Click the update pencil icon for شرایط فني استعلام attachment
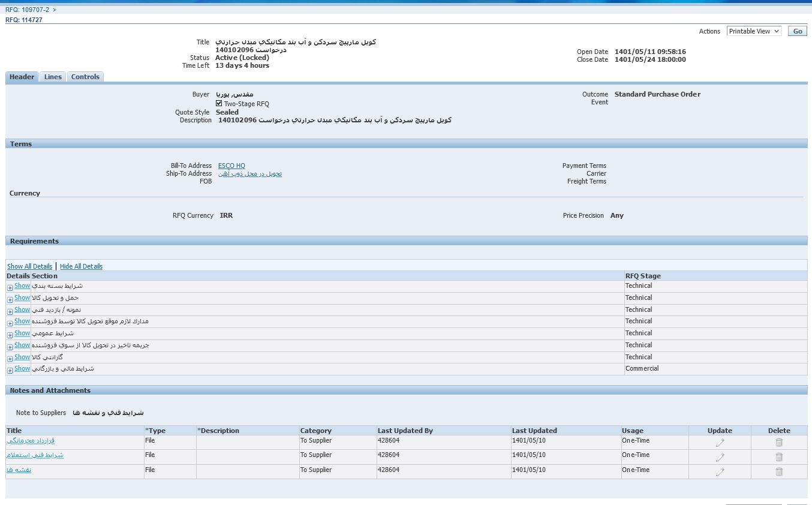Image resolution: width=812 pixels, height=505 pixels. [x=720, y=457]
